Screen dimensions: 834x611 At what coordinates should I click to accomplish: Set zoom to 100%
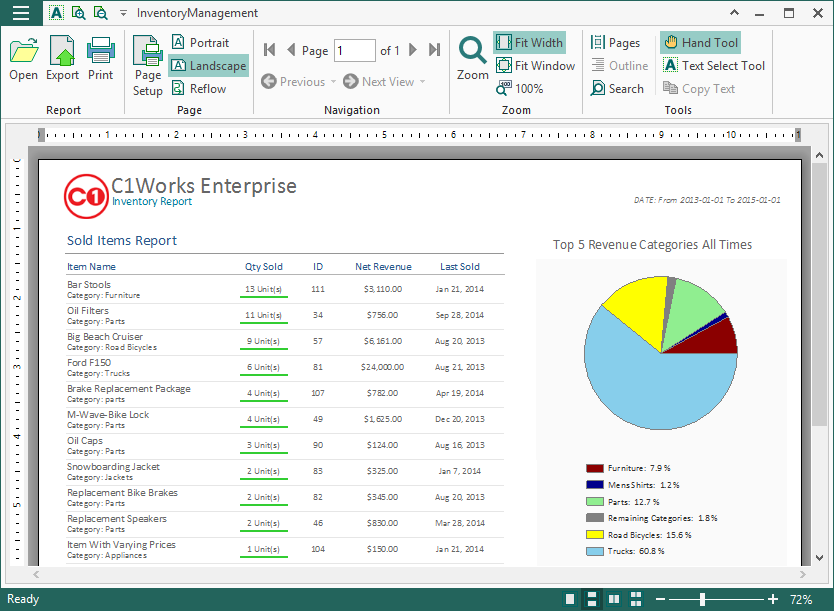520,88
